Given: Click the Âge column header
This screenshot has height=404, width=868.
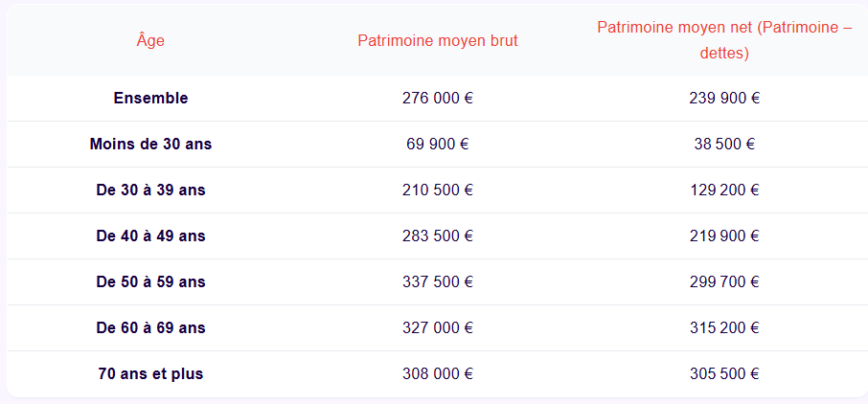Looking at the screenshot, I should (x=150, y=41).
